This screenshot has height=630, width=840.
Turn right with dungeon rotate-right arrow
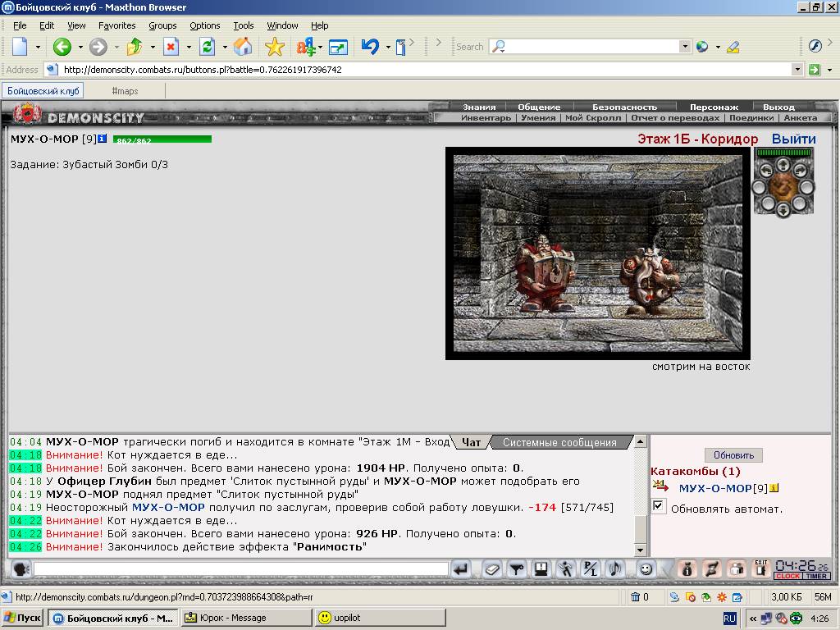coord(800,171)
